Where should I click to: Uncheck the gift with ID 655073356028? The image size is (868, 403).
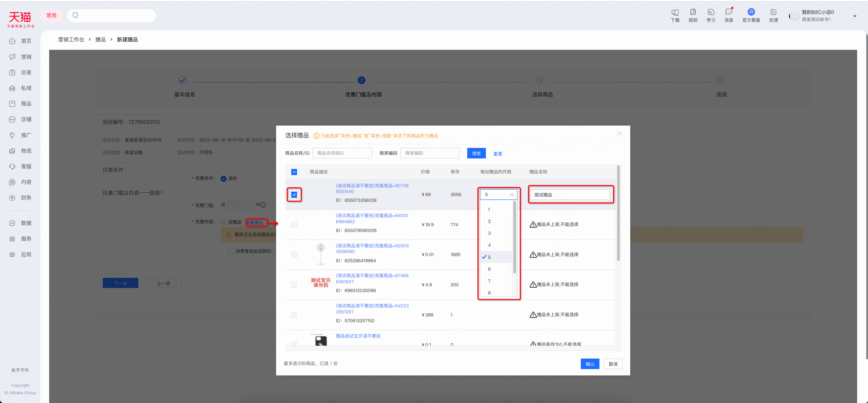point(294,195)
